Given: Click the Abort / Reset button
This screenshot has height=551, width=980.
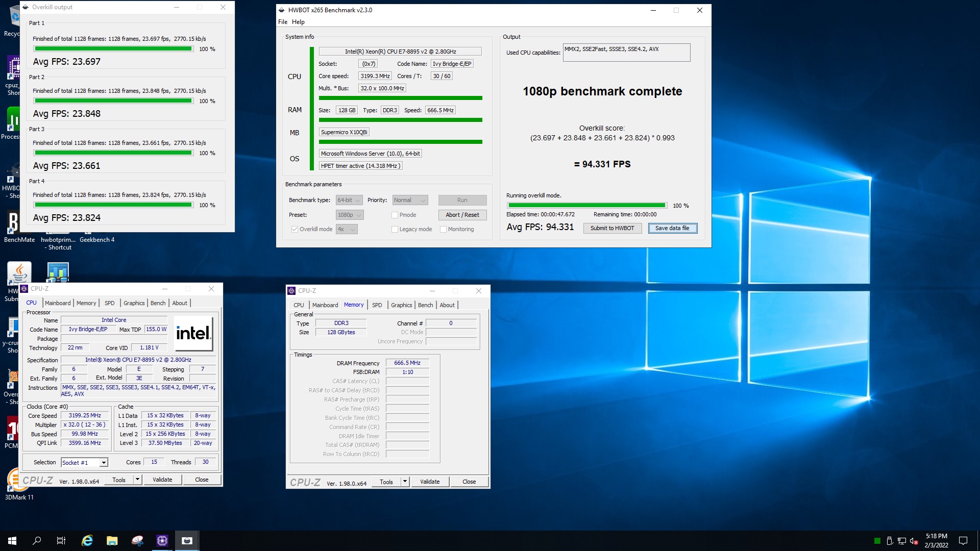Looking at the screenshot, I should pos(462,215).
